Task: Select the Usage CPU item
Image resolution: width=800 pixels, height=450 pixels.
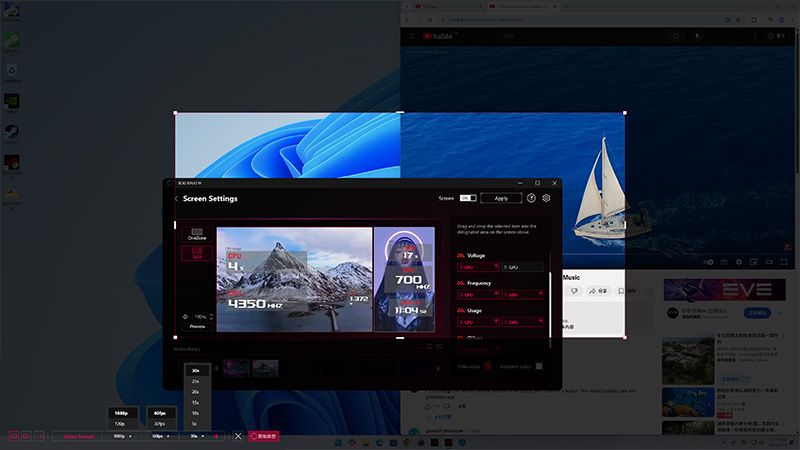Action: coord(478,322)
